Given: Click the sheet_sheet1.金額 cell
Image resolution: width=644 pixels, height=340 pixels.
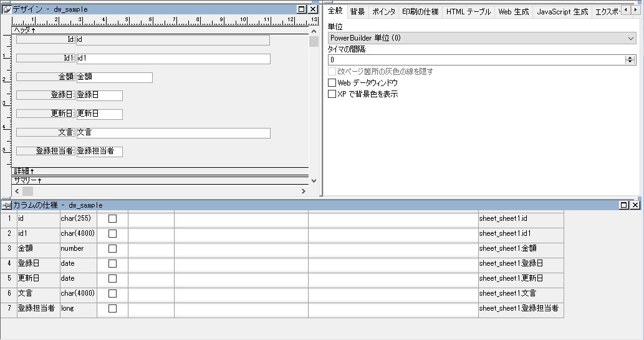Looking at the screenshot, I should click(521, 249).
